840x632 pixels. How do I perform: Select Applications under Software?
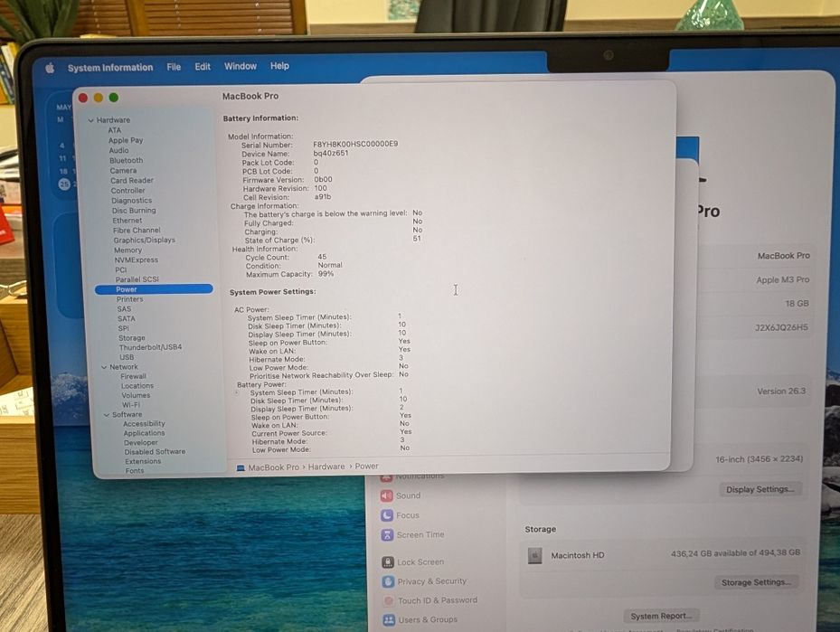point(144,433)
